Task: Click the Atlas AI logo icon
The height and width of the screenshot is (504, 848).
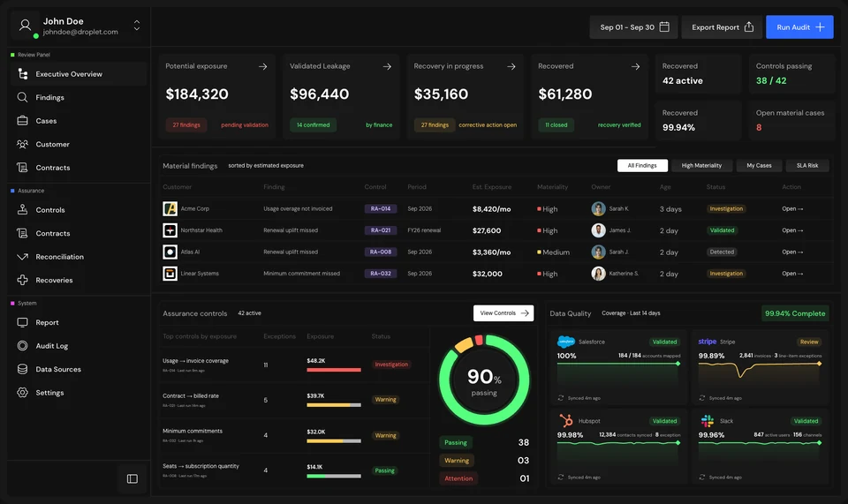Action: pos(170,252)
